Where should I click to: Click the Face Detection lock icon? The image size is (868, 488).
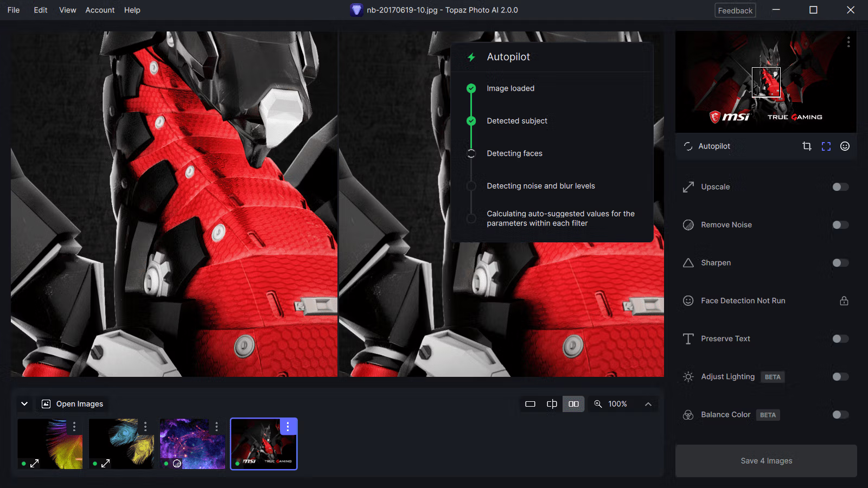pos(844,300)
